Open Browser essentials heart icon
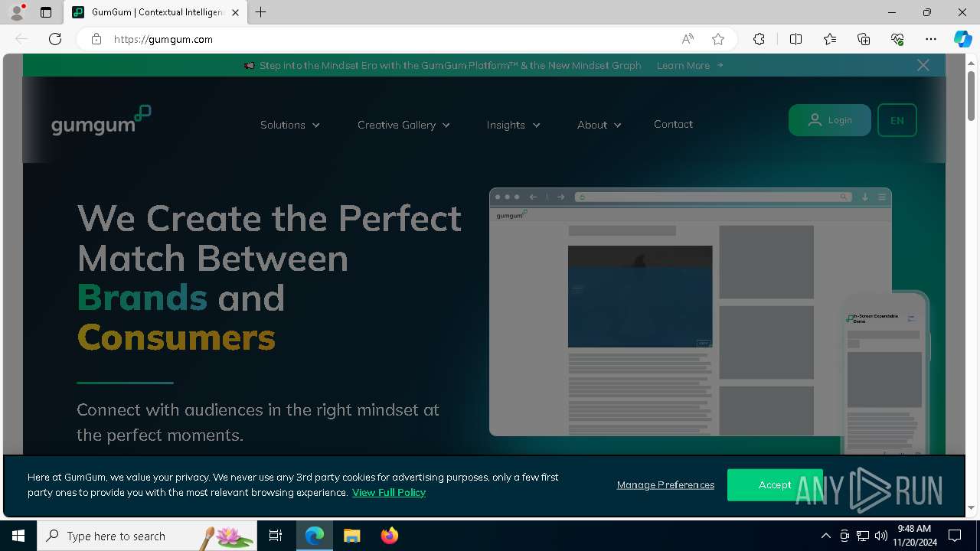This screenshot has height=551, width=980. coord(897,39)
